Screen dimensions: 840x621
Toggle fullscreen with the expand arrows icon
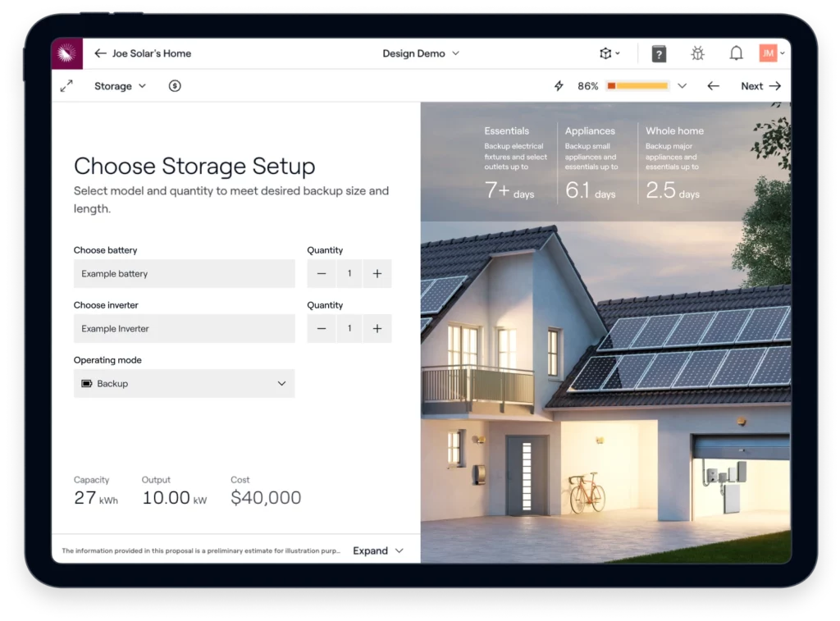[66, 86]
